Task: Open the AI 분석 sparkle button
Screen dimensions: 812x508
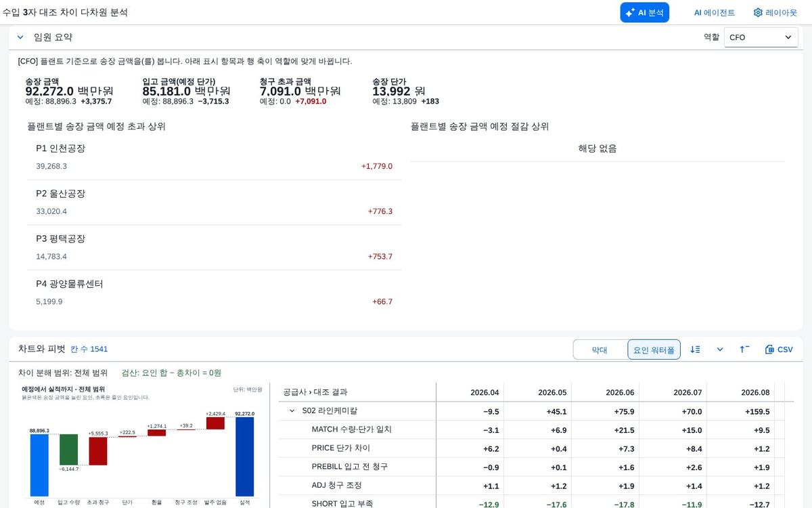Action: (x=644, y=12)
